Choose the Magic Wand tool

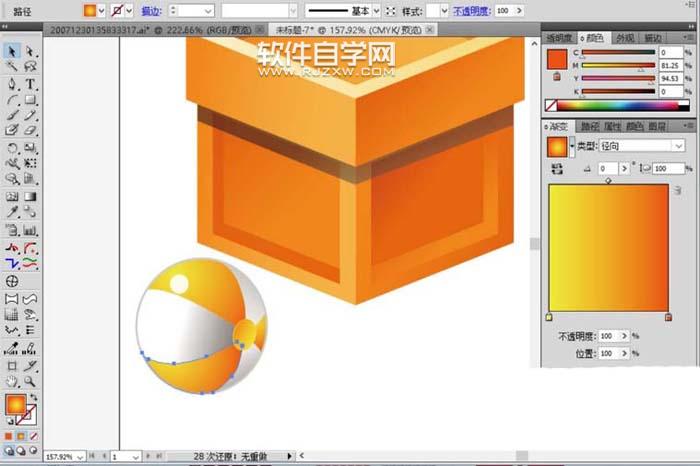tap(12, 67)
